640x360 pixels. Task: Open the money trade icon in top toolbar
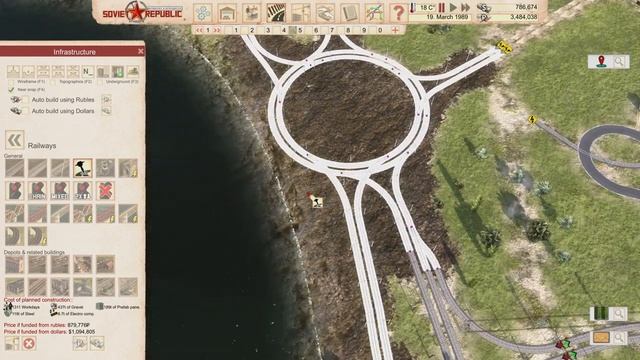tap(325, 13)
